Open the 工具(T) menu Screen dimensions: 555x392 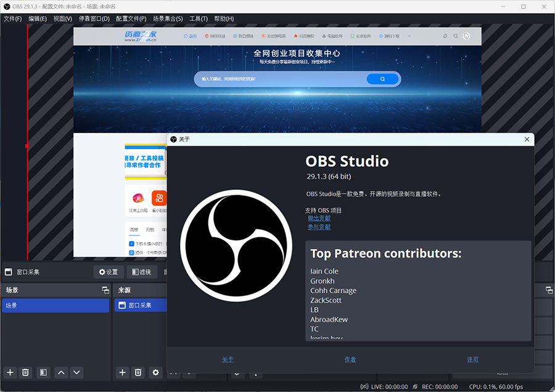click(197, 18)
